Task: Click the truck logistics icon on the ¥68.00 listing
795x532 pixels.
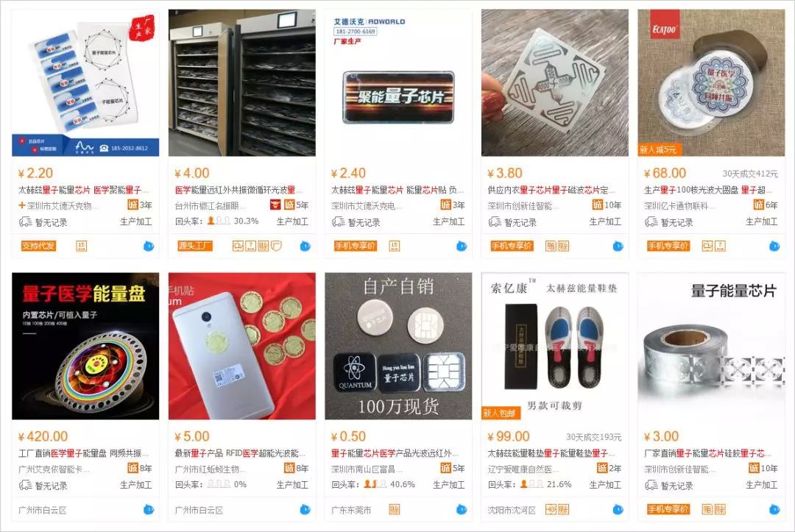Action: (x=651, y=222)
